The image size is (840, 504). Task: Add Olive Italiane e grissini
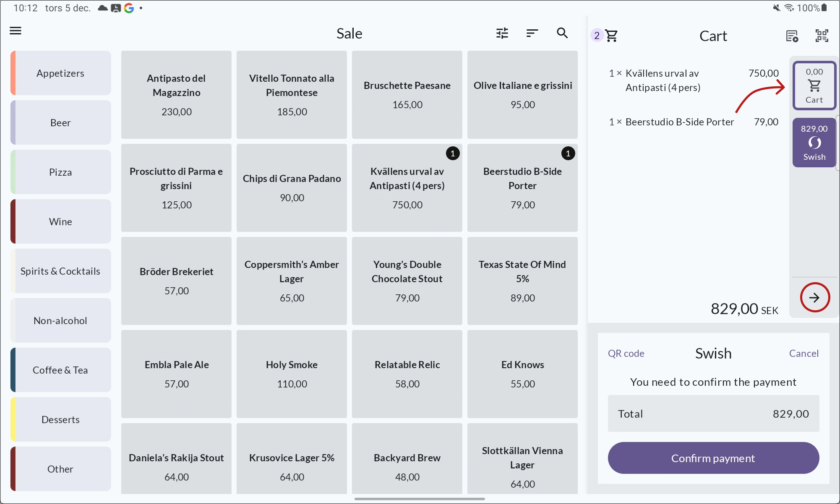point(522,95)
